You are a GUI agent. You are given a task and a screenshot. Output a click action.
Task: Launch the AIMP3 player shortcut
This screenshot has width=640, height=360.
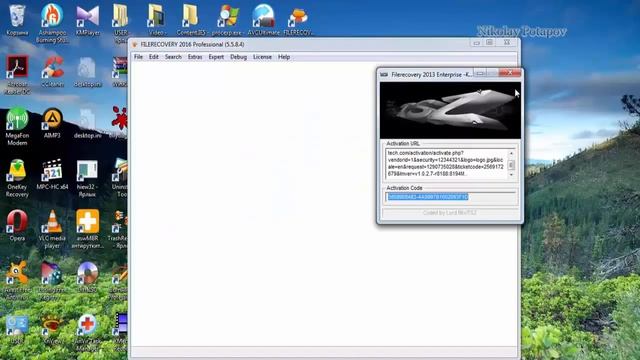pyautogui.click(x=52, y=123)
